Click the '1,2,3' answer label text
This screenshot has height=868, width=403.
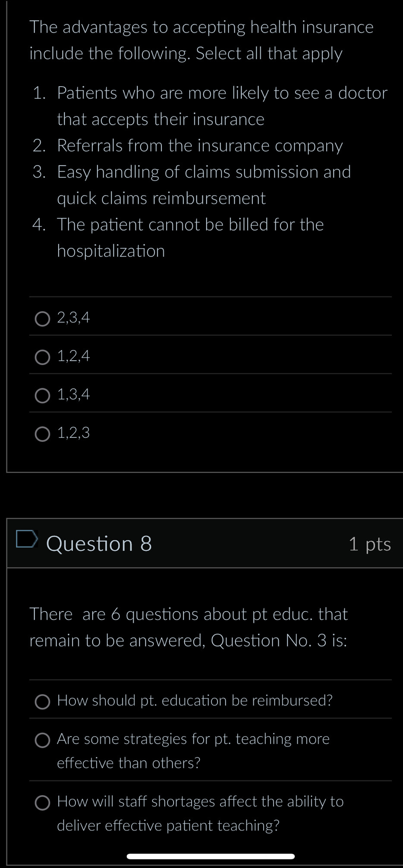(73, 433)
